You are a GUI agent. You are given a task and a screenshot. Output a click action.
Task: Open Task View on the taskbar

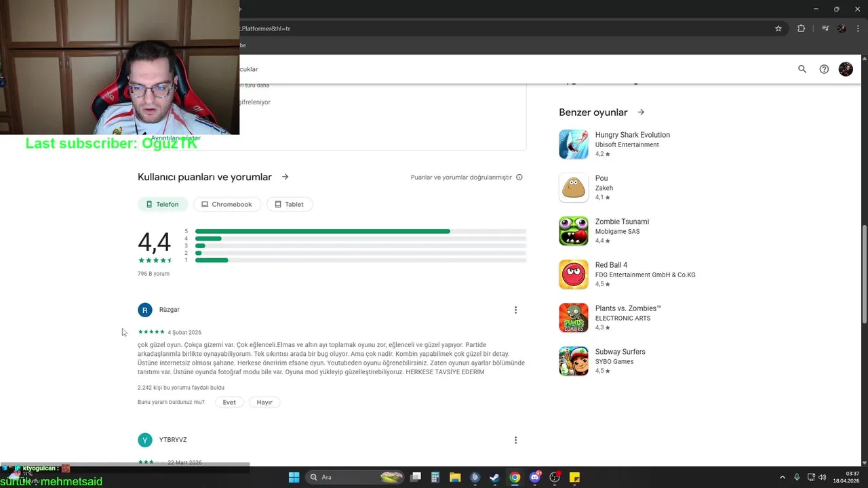click(x=416, y=477)
